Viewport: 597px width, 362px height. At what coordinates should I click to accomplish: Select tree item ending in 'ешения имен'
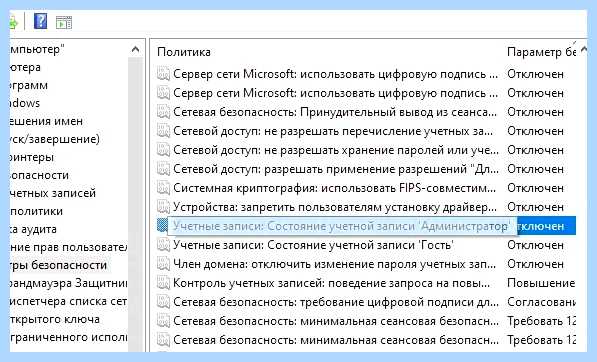click(x=46, y=121)
